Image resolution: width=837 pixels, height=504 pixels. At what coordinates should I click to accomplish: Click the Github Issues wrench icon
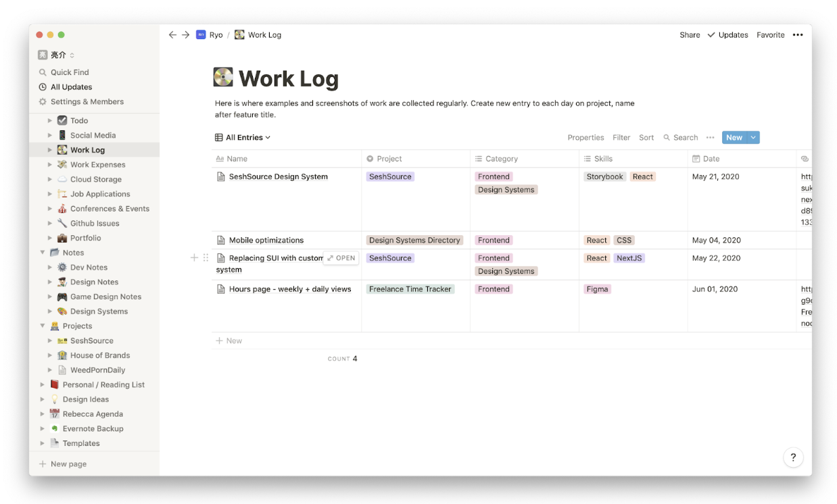pyautogui.click(x=62, y=223)
